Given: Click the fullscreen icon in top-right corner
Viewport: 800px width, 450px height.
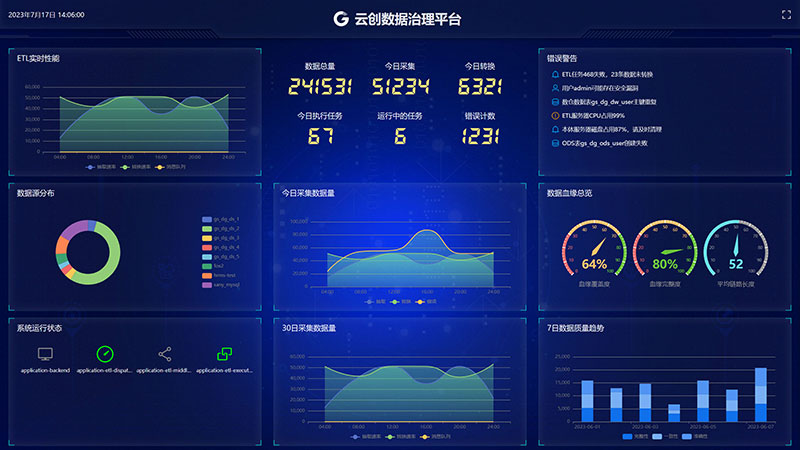Looking at the screenshot, I should click(x=785, y=15).
